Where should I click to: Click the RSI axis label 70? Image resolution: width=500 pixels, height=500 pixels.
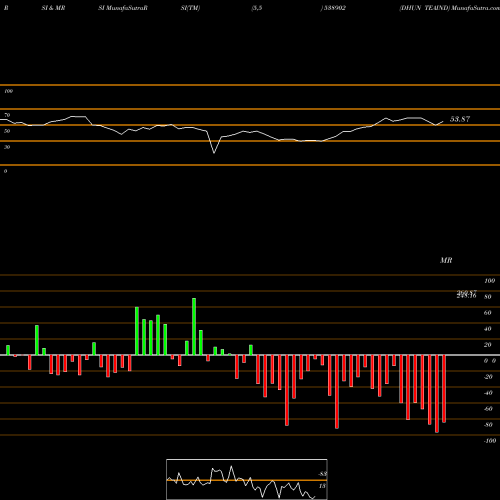pos(7,115)
